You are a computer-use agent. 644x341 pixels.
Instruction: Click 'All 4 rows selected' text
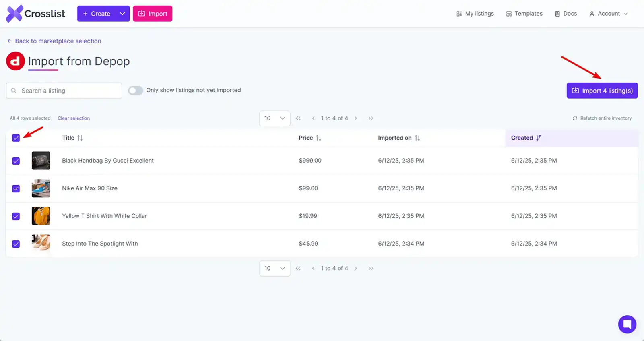tap(30, 118)
